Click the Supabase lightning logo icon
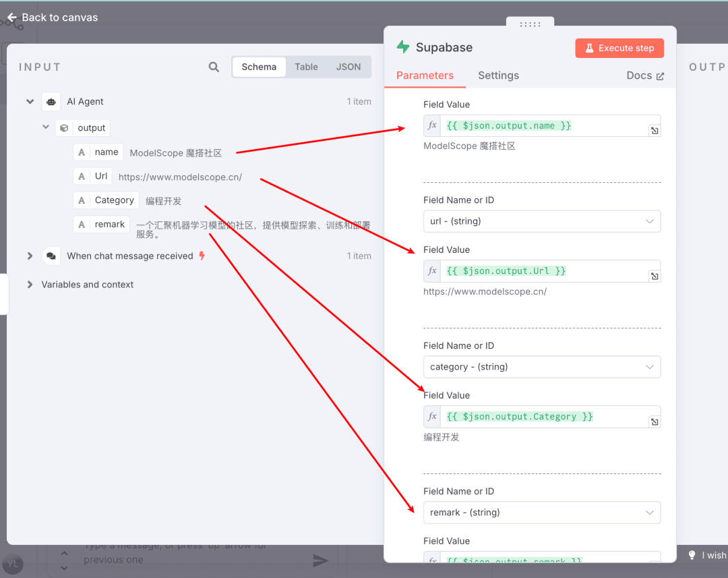 click(403, 47)
